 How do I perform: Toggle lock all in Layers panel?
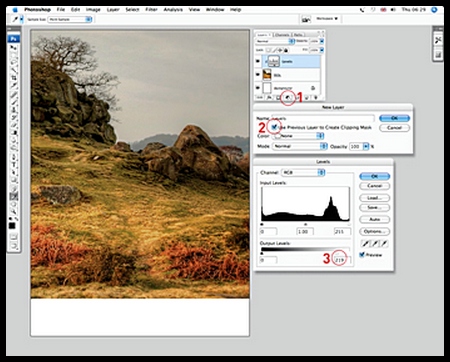(x=286, y=50)
